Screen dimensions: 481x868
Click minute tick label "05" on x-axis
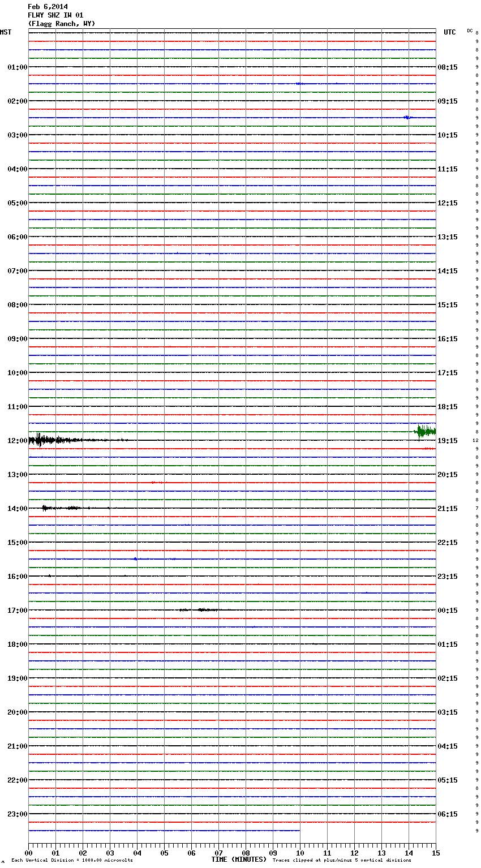tap(164, 853)
